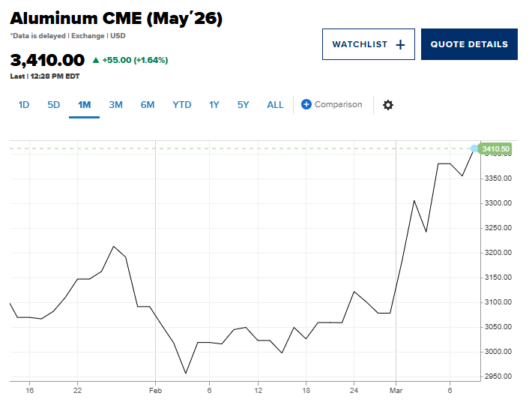Viewport: 532px width, 405px height.
Task: Switch chart to 3M range
Action: (x=115, y=105)
